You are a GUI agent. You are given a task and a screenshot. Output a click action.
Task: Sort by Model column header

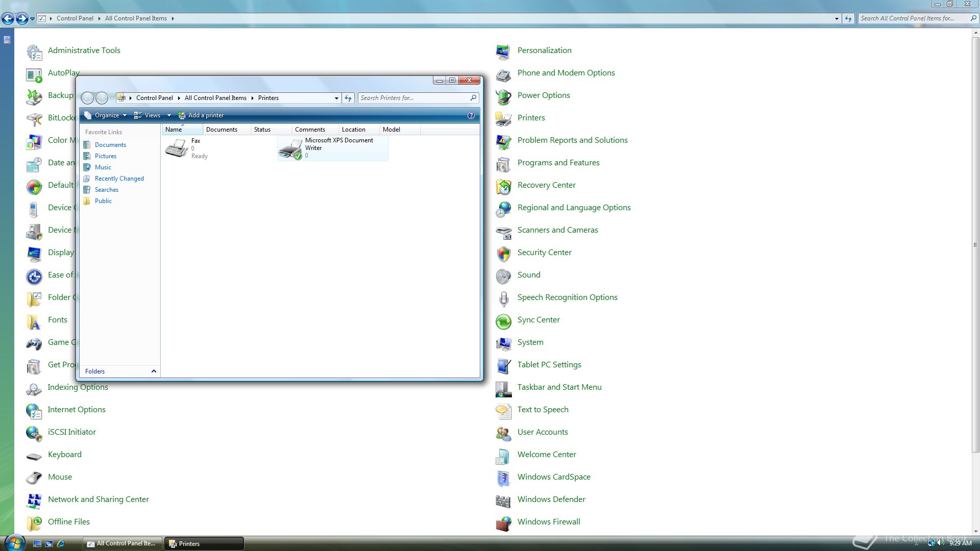point(400,130)
